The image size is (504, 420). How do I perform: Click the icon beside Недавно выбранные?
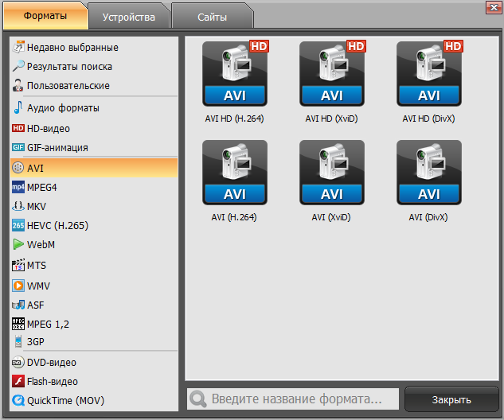(x=18, y=47)
